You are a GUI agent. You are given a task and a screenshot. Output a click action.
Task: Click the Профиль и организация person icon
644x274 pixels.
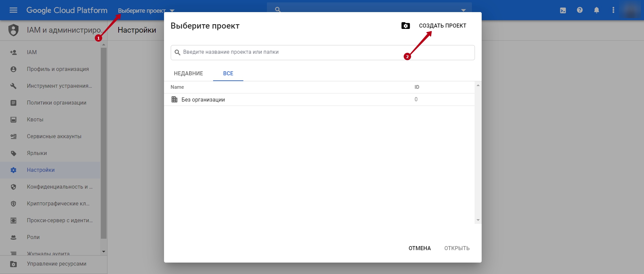13,69
